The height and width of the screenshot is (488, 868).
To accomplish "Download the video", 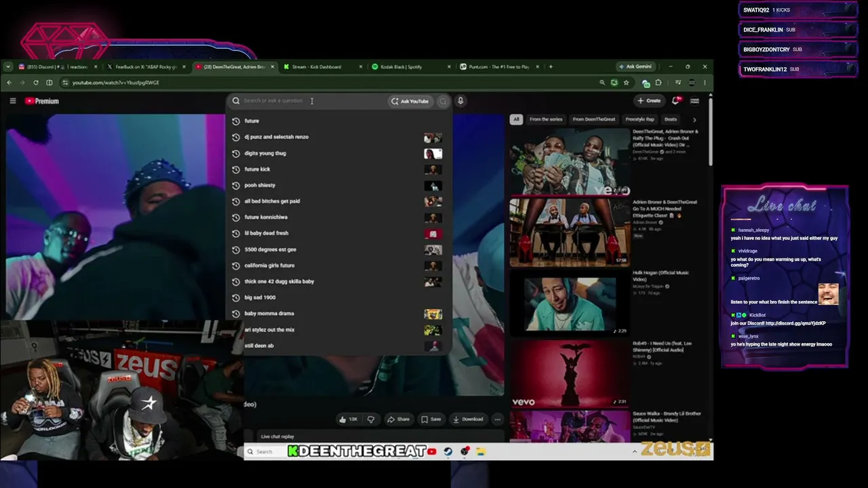I will pyautogui.click(x=469, y=420).
